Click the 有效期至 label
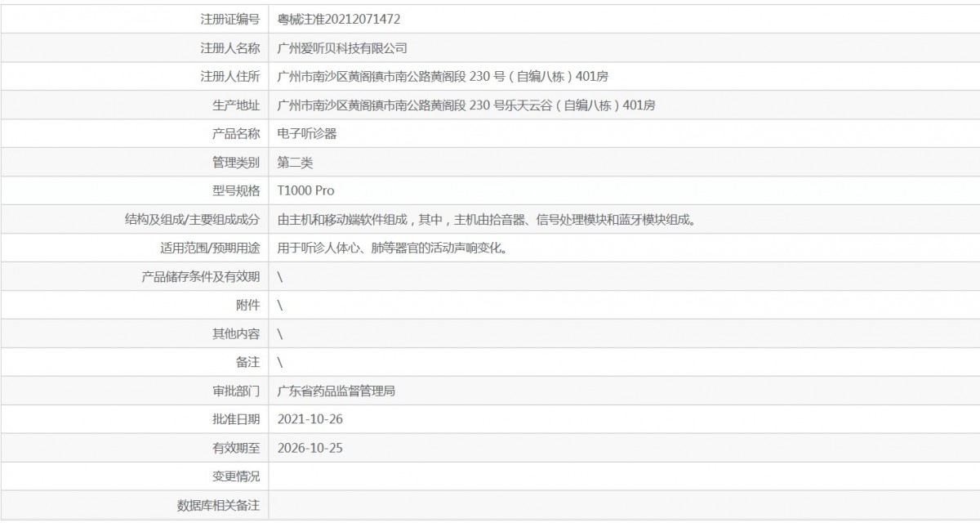The width and height of the screenshot is (980, 523). 236,447
